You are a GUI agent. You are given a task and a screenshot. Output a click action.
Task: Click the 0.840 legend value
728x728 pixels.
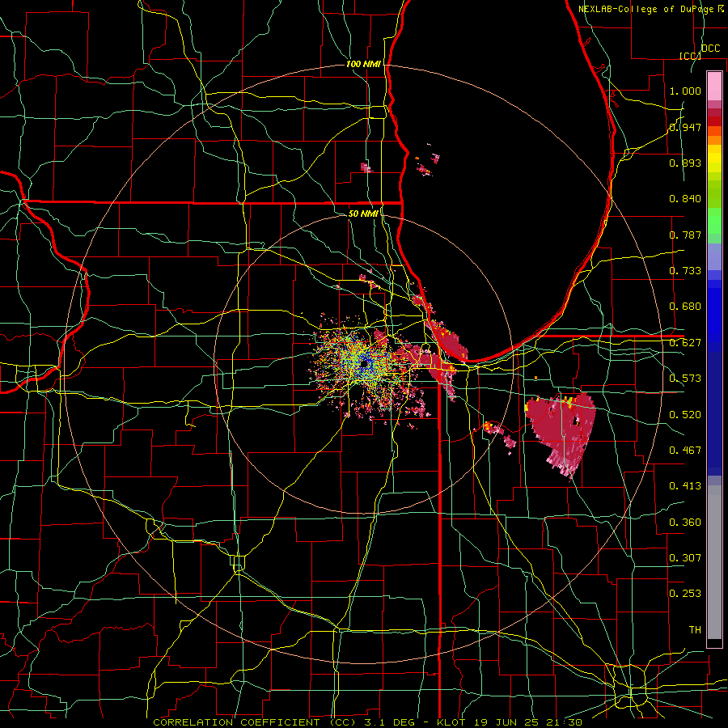click(685, 199)
